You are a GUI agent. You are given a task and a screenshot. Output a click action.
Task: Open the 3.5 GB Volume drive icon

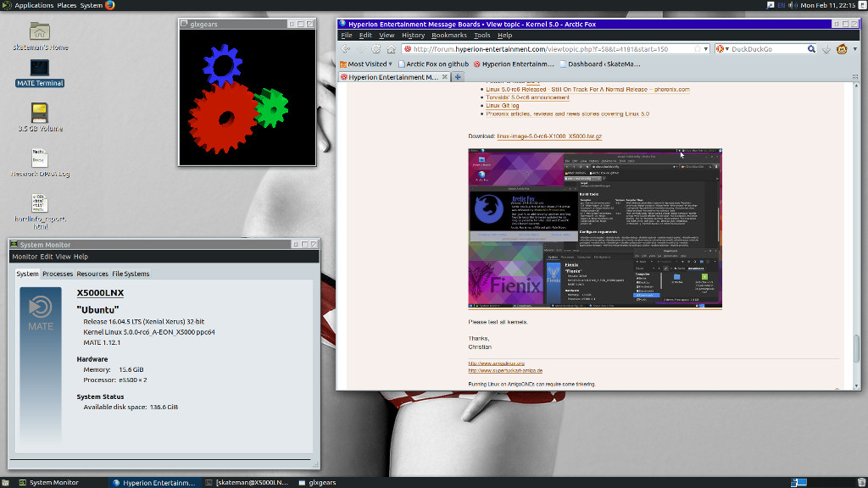click(x=39, y=113)
